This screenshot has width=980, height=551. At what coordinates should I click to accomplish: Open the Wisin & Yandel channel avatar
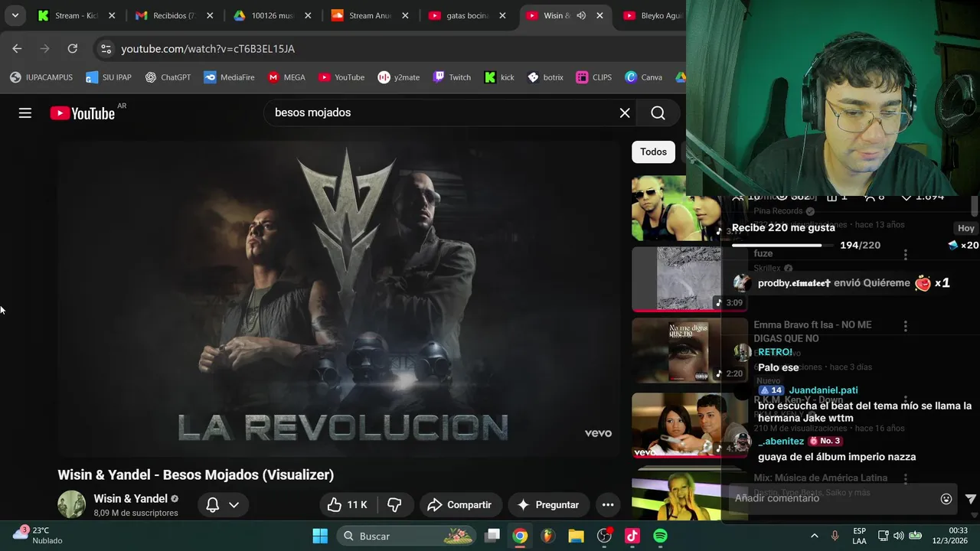(x=72, y=505)
